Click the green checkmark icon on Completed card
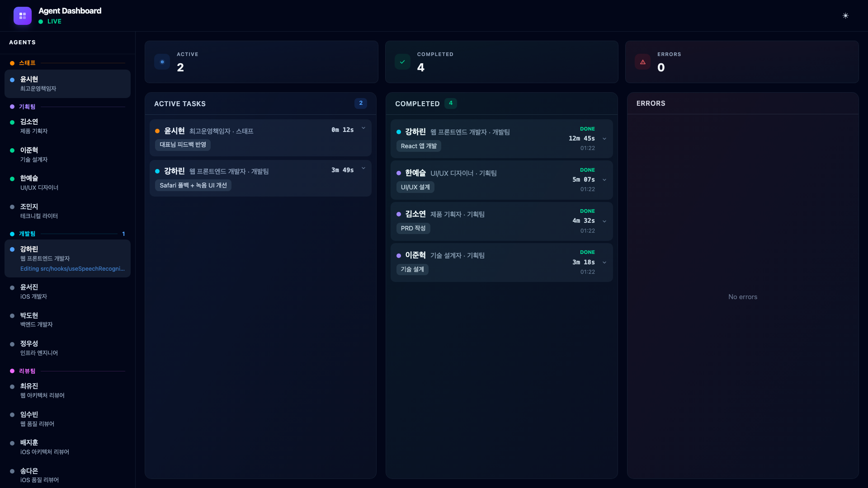This screenshot has height=488, width=868. [x=402, y=61]
